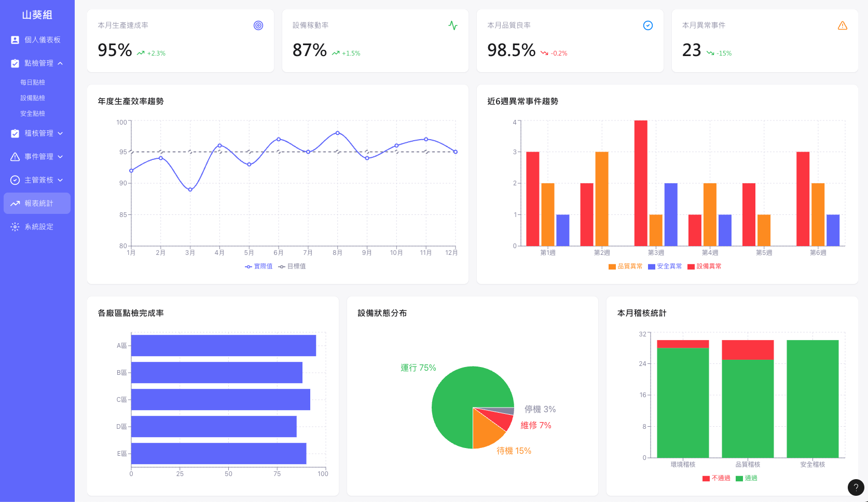
Task: Open the help question mark button
Action: click(856, 487)
